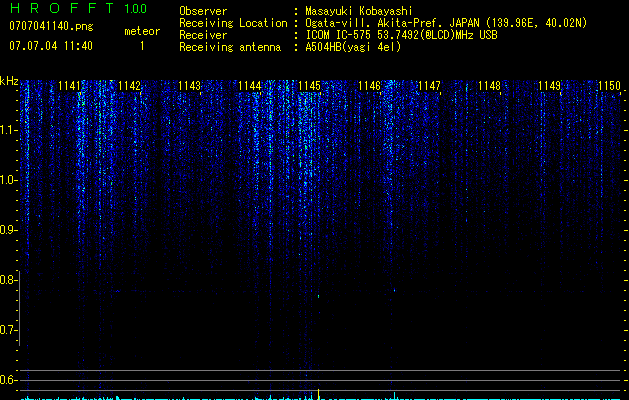Click the gray vertical range bar by 0.7–0.8
The image size is (629, 400).
click(20, 308)
